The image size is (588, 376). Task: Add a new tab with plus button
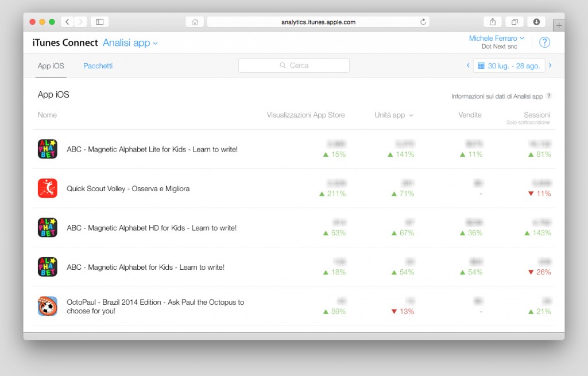[x=559, y=25]
